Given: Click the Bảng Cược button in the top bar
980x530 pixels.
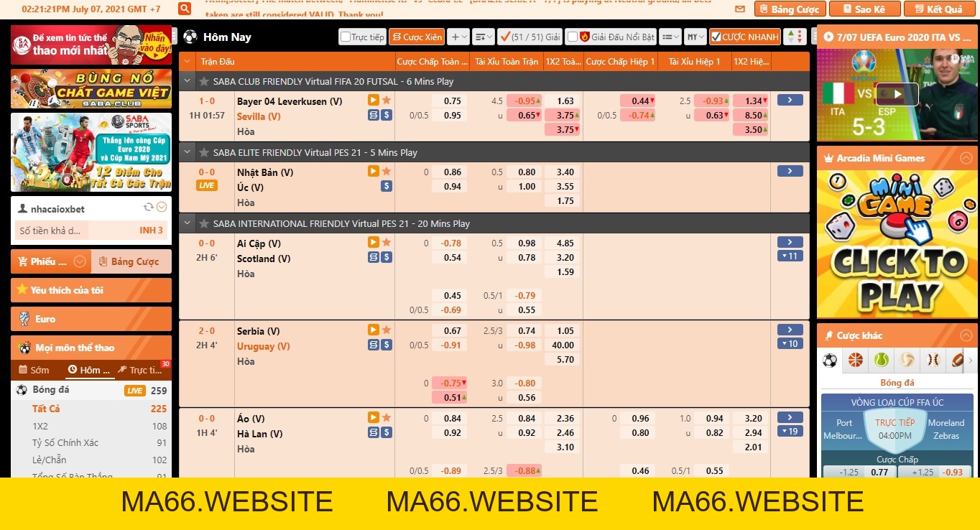Looking at the screenshot, I should pos(790,9).
